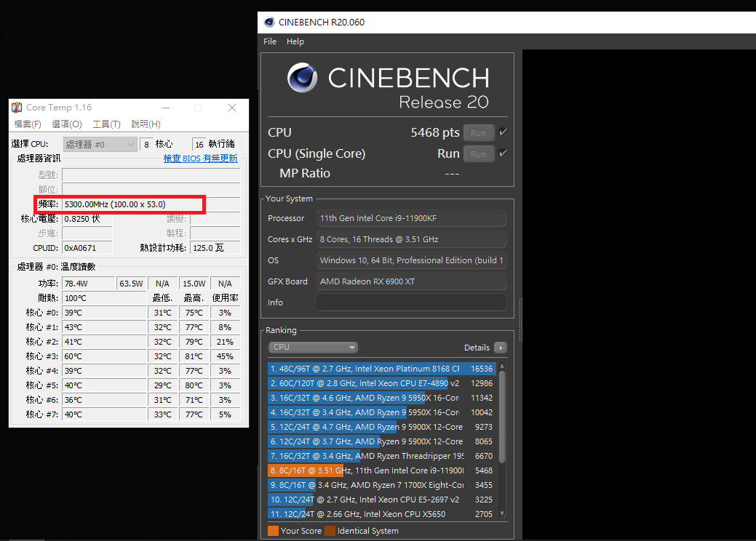Viewport: 756px width, 541px height.
Task: Click the OS field Windows 10, 64 Bit
Action: 411,260
